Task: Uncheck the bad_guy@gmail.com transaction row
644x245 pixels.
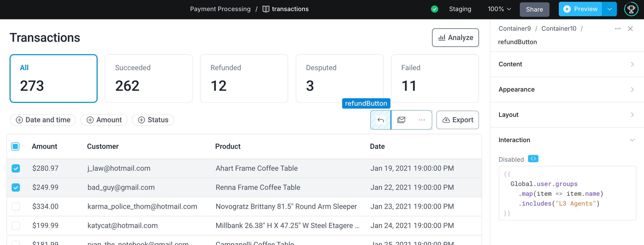Action: (15, 187)
